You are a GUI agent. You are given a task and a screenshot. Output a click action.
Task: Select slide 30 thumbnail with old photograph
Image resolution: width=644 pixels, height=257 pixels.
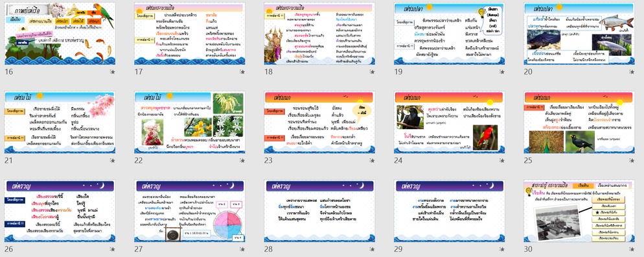pyautogui.click(x=579, y=211)
